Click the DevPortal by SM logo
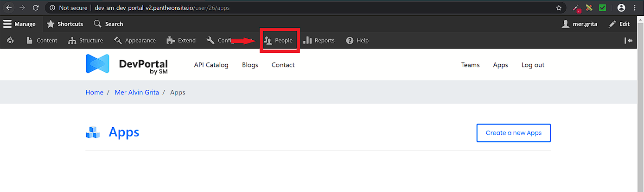Viewport: 644px width, 192px height. pyautogui.click(x=127, y=65)
